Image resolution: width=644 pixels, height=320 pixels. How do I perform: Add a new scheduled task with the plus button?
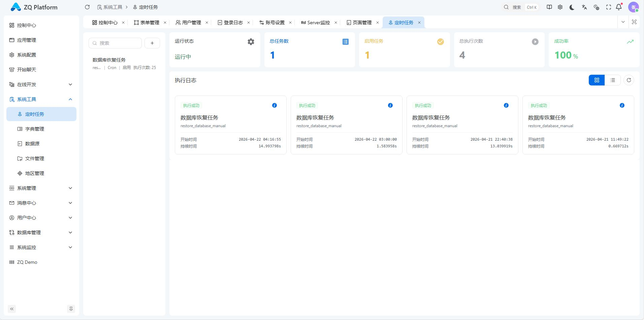click(152, 43)
